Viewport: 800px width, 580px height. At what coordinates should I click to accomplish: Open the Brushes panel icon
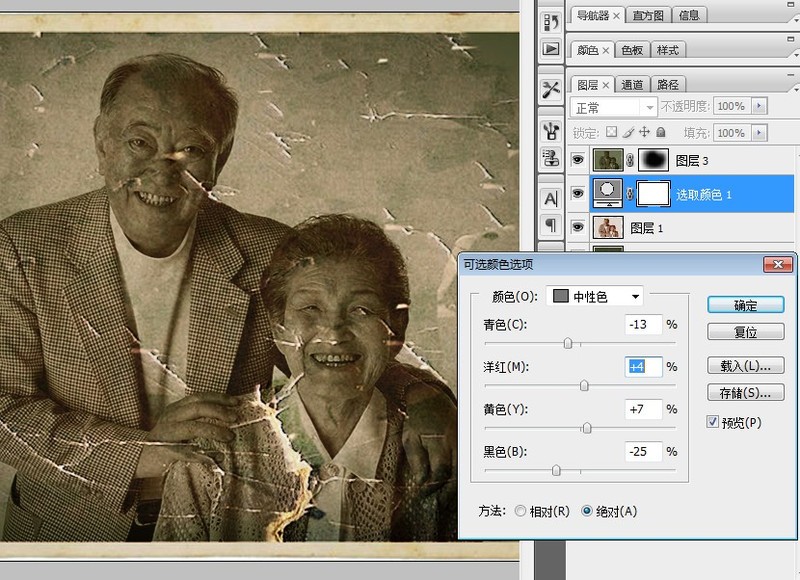(551, 130)
